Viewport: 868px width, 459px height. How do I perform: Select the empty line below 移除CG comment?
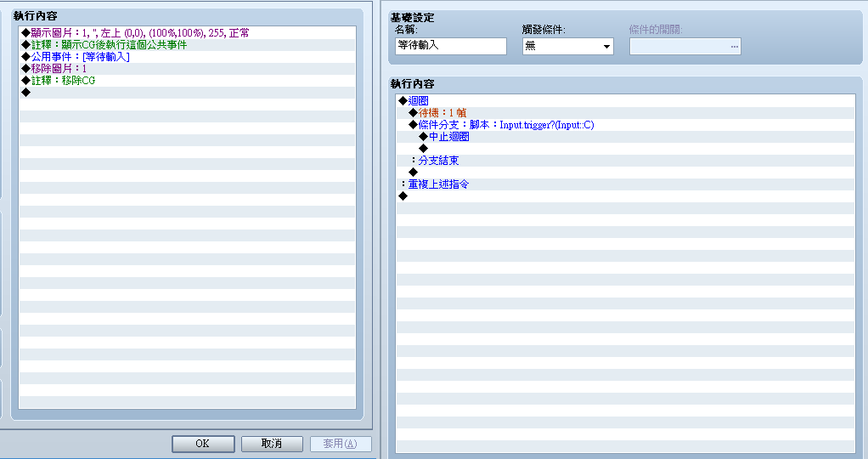point(187,93)
